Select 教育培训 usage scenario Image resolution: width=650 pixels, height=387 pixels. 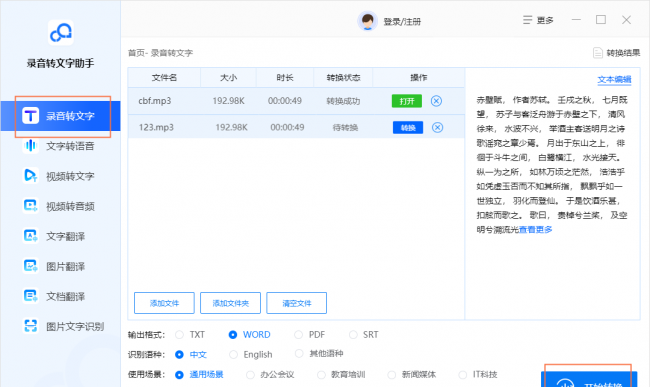321,375
